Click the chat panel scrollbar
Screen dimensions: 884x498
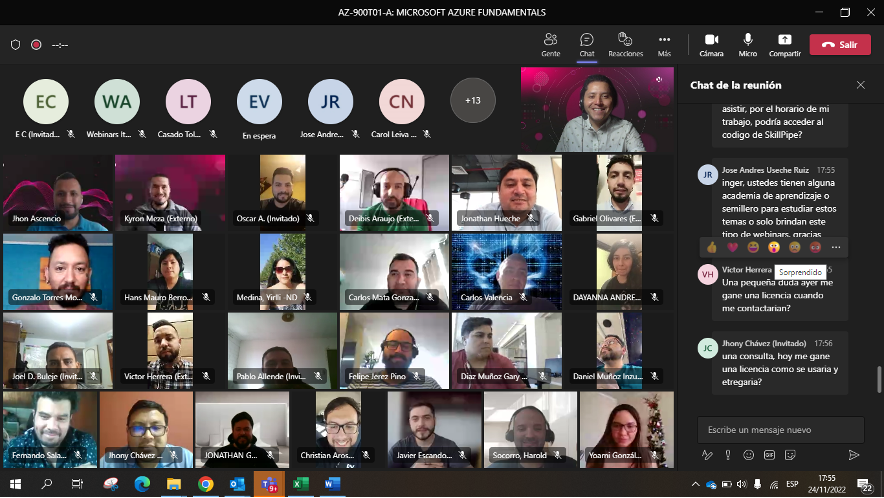point(879,379)
